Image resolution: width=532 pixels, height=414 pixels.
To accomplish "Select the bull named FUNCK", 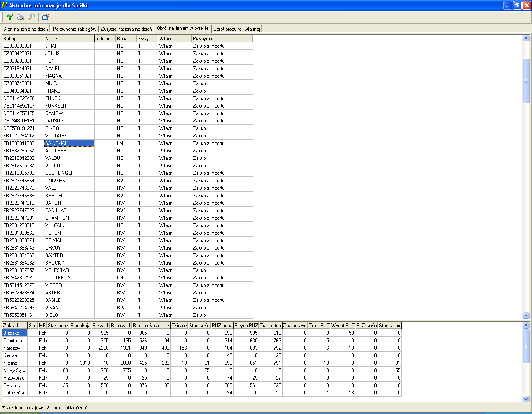I will (x=69, y=98).
